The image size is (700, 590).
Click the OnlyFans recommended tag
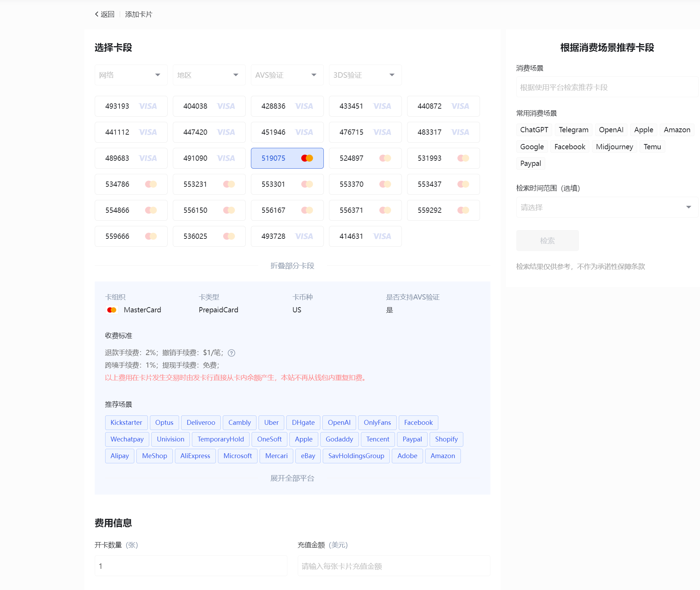coord(377,423)
